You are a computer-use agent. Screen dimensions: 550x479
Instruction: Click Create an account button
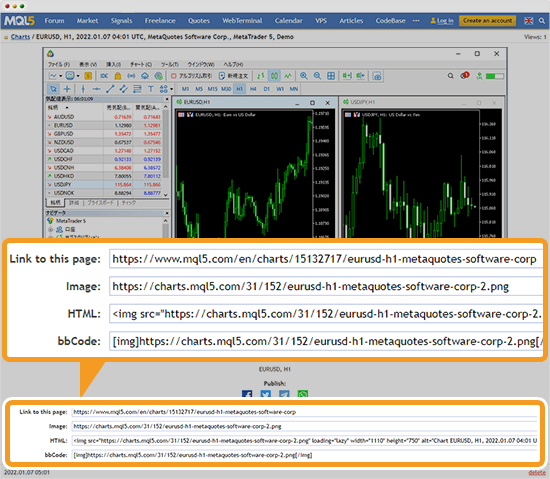pyautogui.click(x=487, y=21)
